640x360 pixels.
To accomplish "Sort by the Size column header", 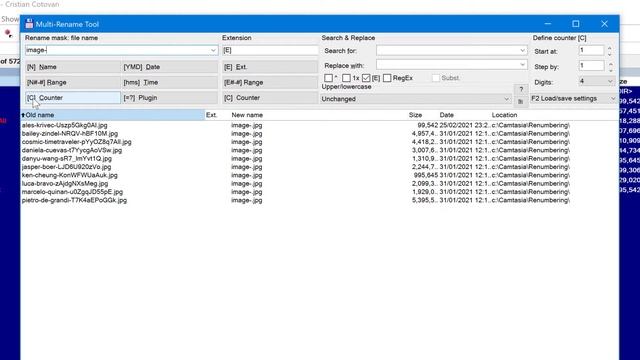I will pos(422,115).
